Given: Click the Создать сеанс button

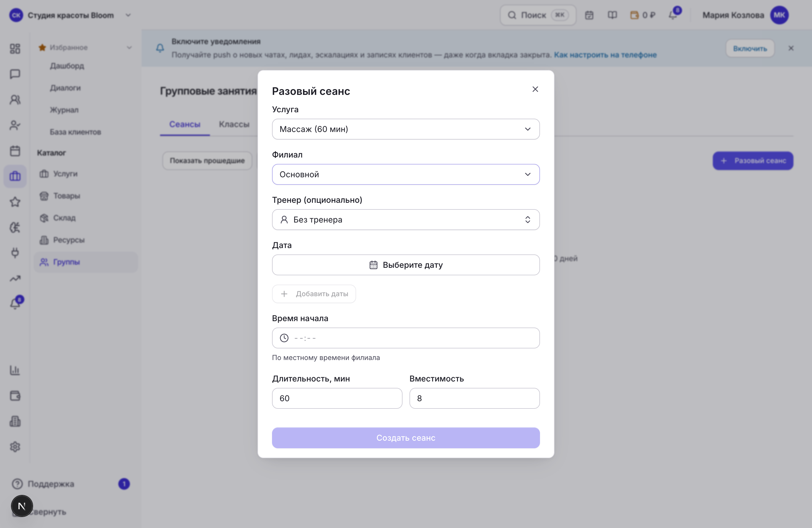Looking at the screenshot, I should (x=406, y=437).
